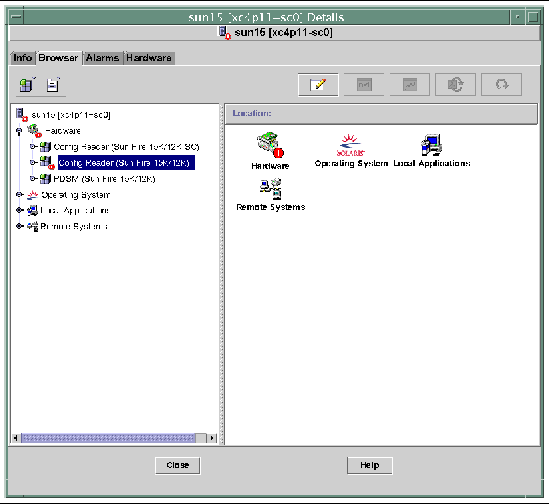The width and height of the screenshot is (549, 504).
Task: Select Operating System in the tree
Action: tap(75, 195)
